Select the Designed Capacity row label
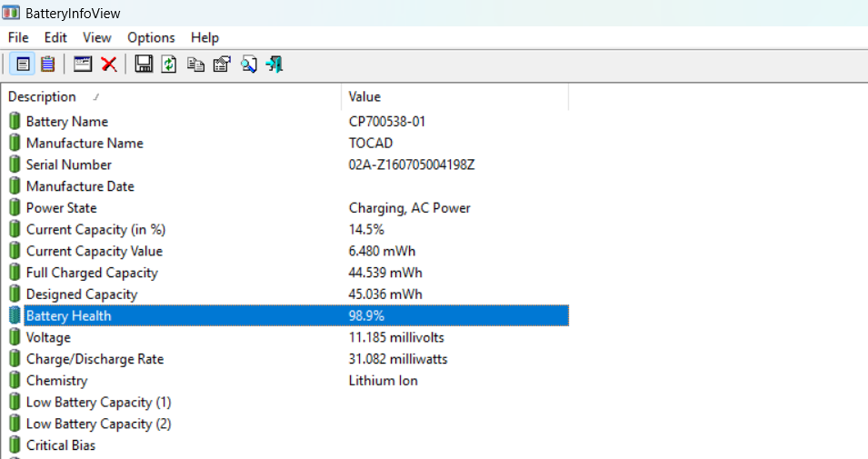The height and width of the screenshot is (459, 868). click(x=82, y=294)
